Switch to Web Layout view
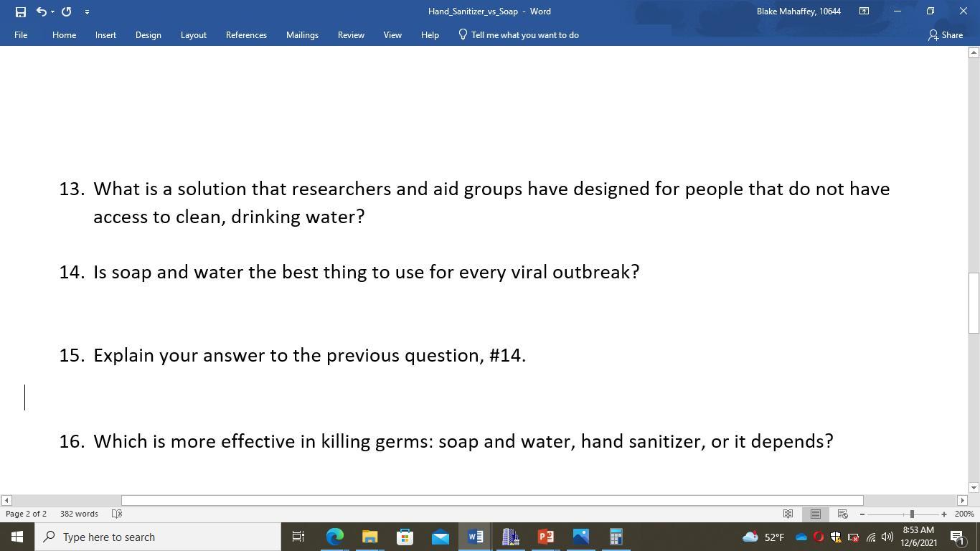Image resolution: width=980 pixels, height=551 pixels. click(842, 514)
